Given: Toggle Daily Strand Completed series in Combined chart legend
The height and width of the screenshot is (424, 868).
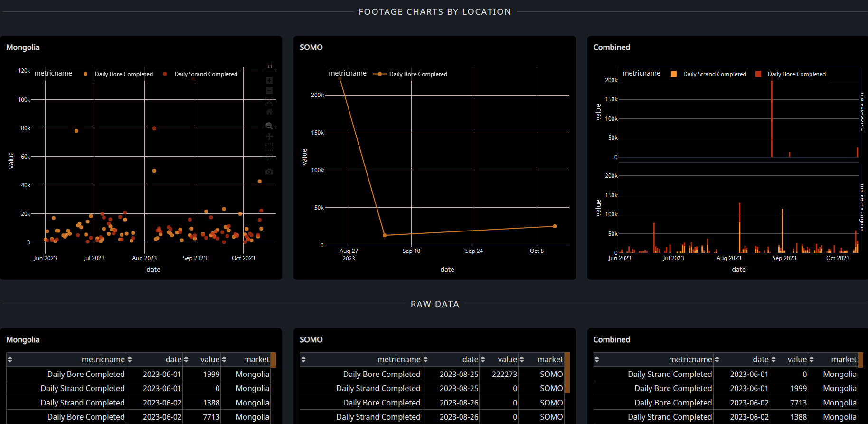Looking at the screenshot, I should (x=708, y=74).
